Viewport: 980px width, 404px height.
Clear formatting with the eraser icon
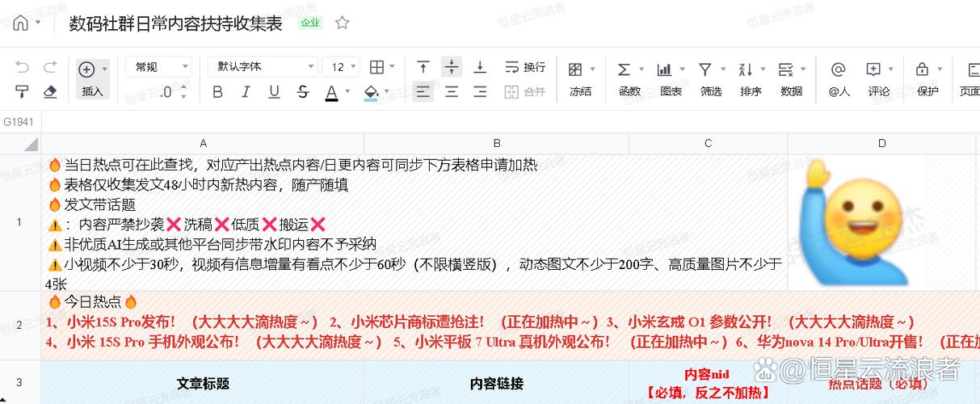50,92
